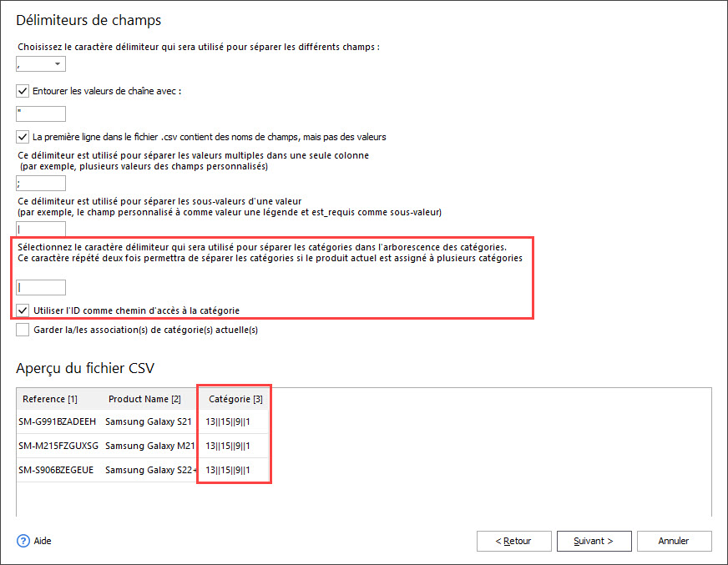The image size is (728, 565).
Task: Click the 'Aide' text label
Action: point(43,541)
